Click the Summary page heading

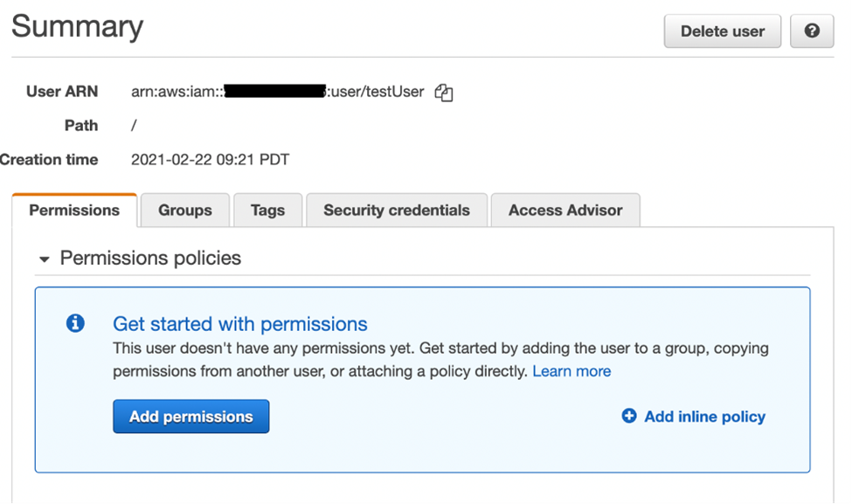tap(77, 27)
